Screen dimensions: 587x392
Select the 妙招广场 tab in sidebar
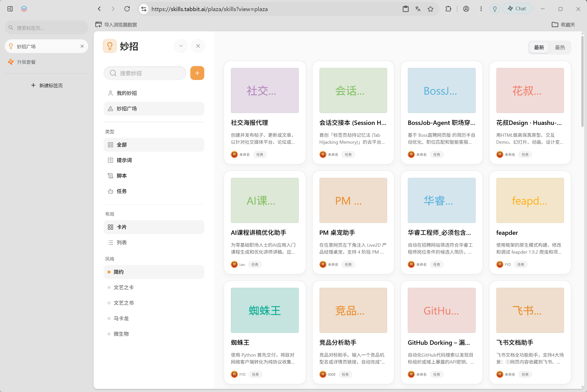point(46,46)
